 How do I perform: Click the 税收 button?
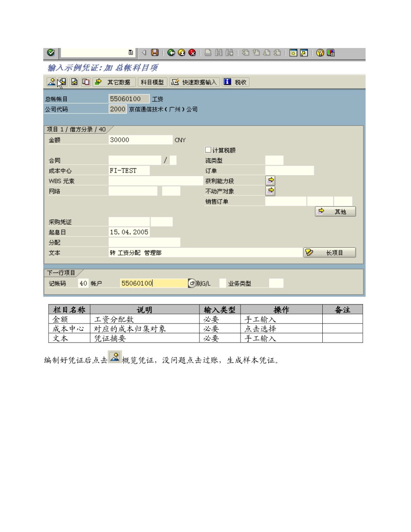pos(236,82)
